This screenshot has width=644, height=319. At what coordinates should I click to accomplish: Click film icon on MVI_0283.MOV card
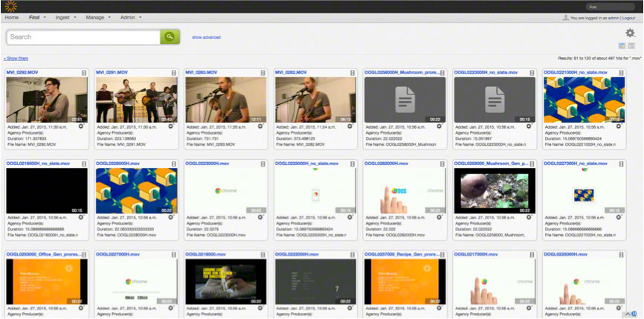tap(263, 73)
